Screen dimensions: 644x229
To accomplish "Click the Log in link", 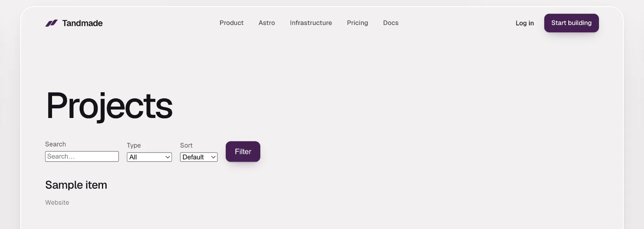I will tap(525, 23).
